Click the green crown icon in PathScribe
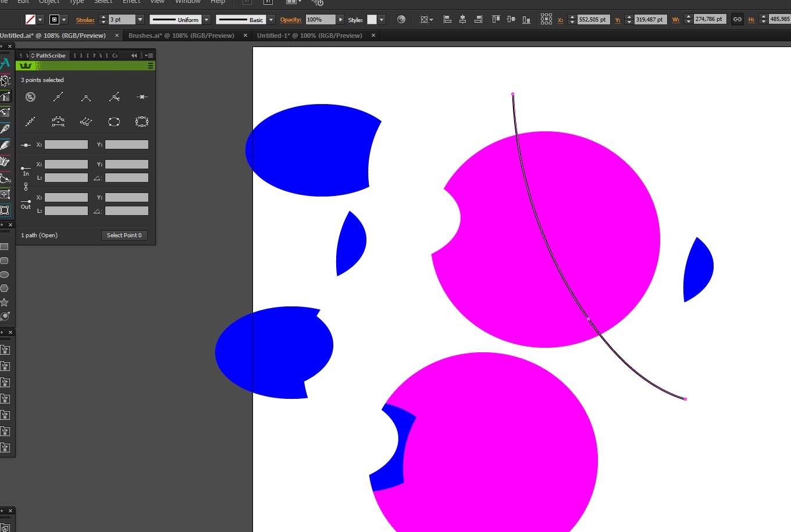791x532 pixels. click(x=26, y=66)
